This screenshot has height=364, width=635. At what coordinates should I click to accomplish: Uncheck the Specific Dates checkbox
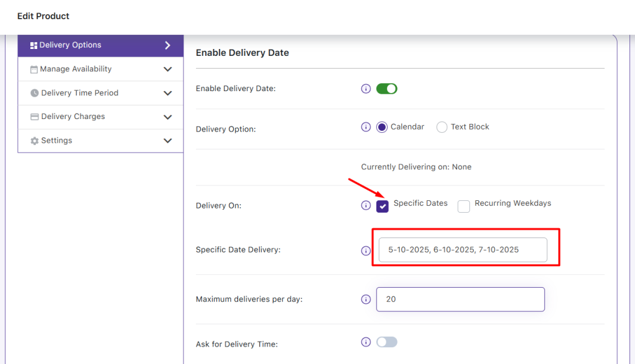(x=383, y=206)
